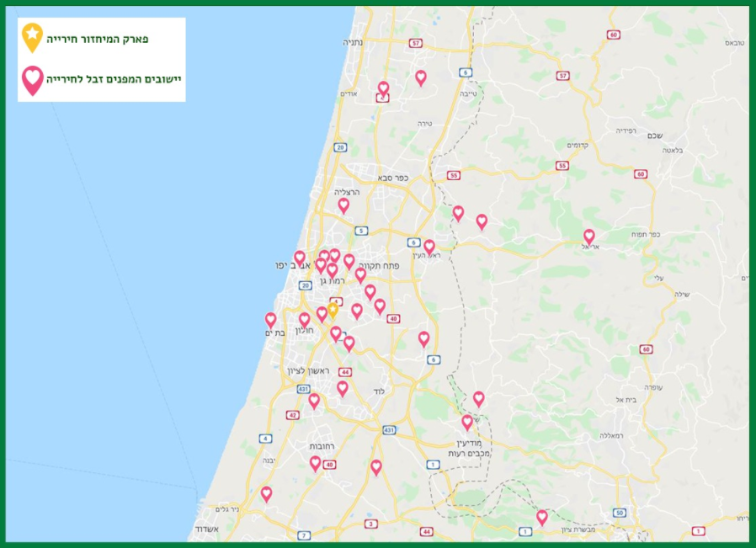
Task: Click the נתניה city label
Action: [x=353, y=43]
